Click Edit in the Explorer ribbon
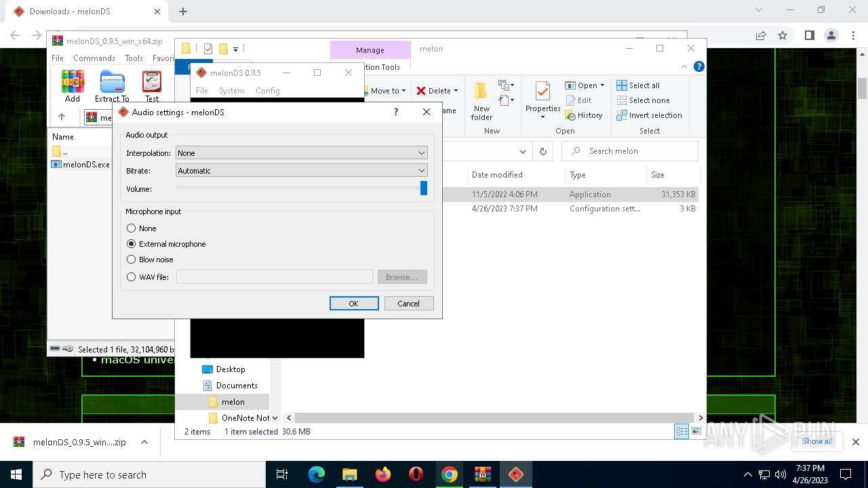Viewport: 868px width, 488px height. coord(578,100)
